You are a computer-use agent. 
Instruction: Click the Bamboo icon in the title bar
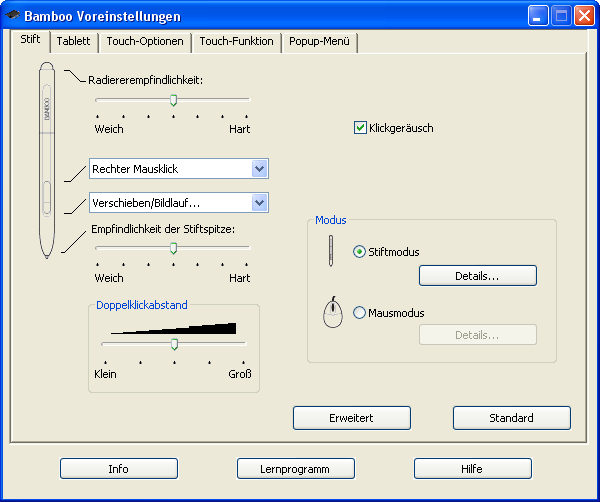click(12, 16)
